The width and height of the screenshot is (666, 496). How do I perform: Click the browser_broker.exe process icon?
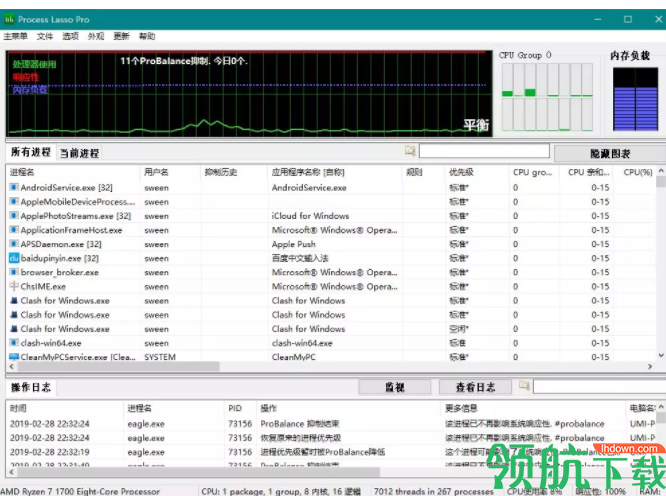pyautogui.click(x=14, y=272)
